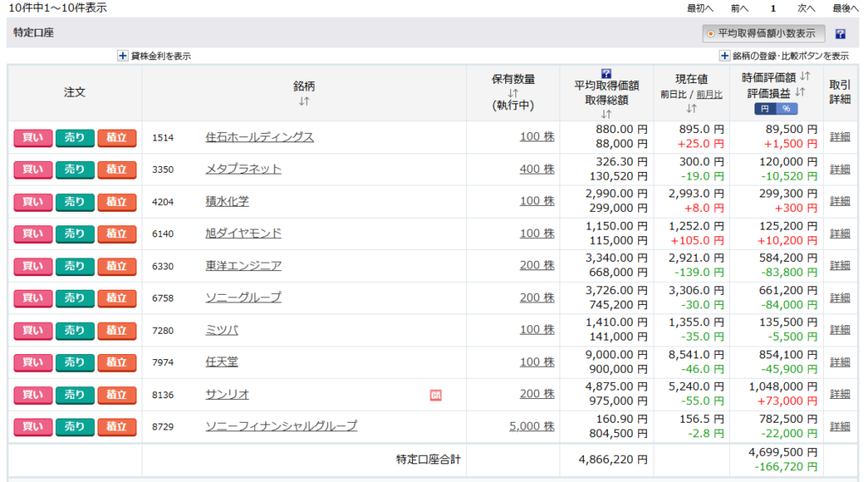The height and width of the screenshot is (482, 868).
Task: Go to next page 次へ
Action: (x=806, y=8)
